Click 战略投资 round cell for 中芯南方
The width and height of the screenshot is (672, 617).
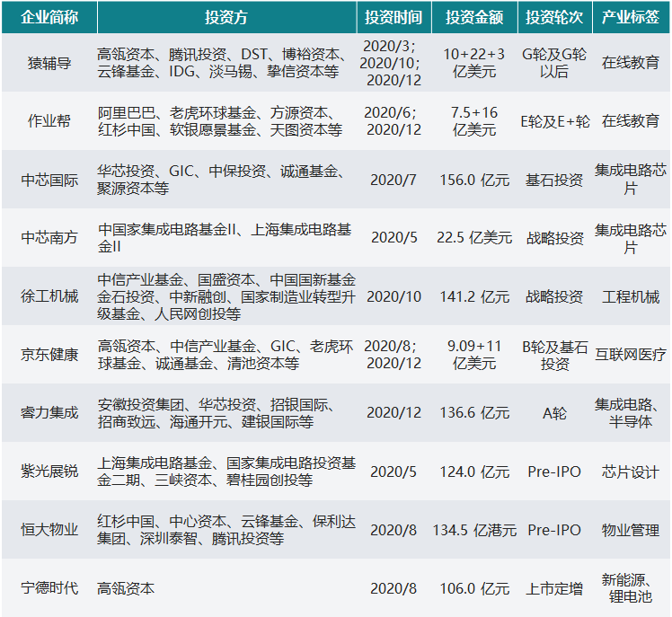[x=554, y=238]
